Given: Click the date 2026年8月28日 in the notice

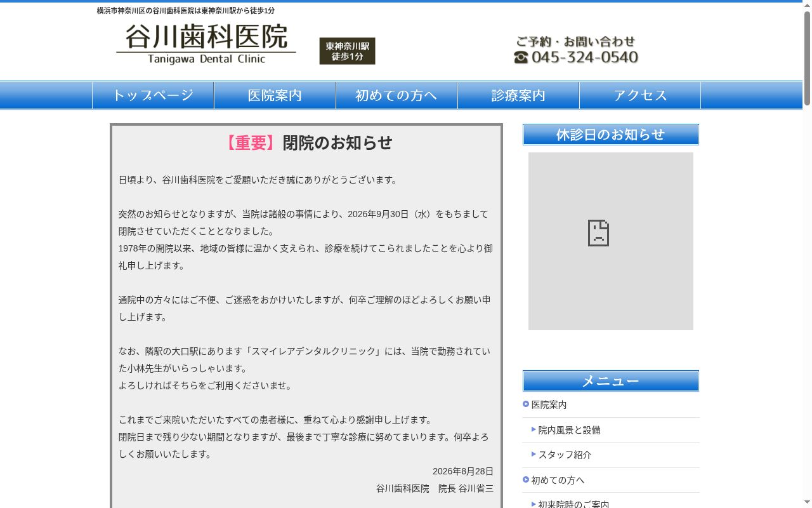Looking at the screenshot, I should coord(463,471).
